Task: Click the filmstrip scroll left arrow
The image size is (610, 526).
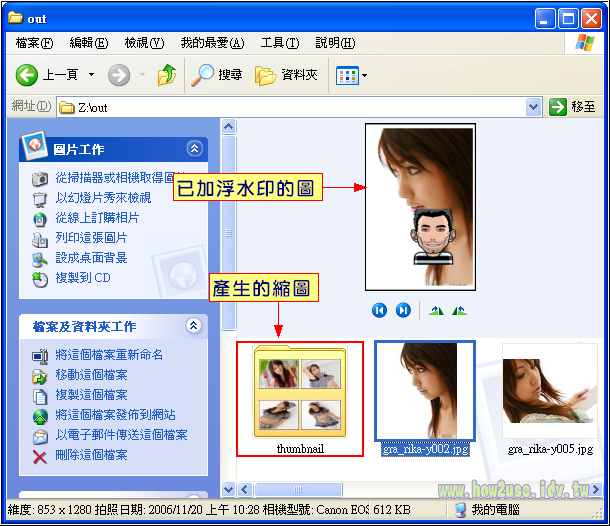Action: tap(245, 489)
